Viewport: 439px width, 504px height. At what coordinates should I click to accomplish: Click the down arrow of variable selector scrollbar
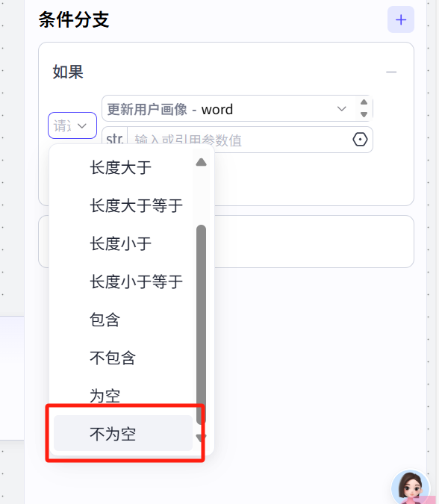coord(364,114)
